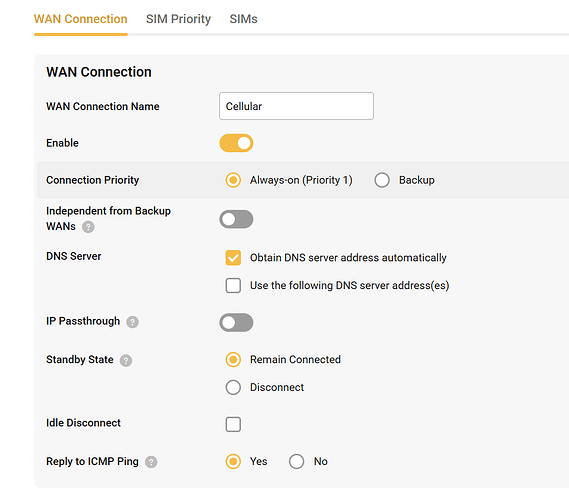Select Backup connection priority

point(382,180)
